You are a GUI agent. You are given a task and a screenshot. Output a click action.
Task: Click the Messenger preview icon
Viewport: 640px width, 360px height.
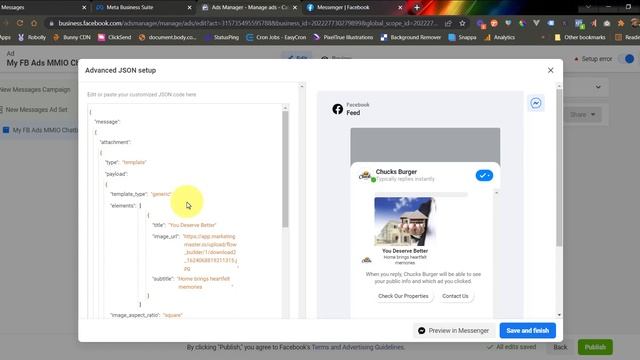[x=536, y=103]
